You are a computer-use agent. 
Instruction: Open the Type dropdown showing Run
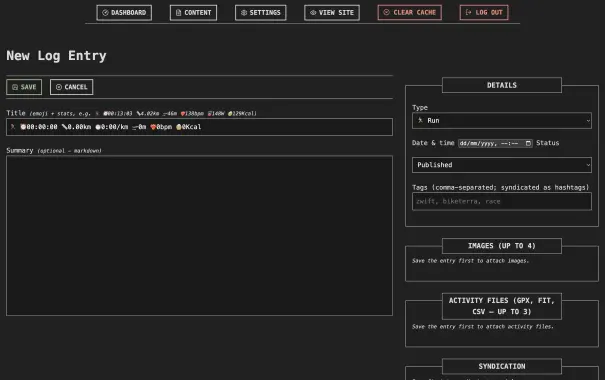(502, 121)
